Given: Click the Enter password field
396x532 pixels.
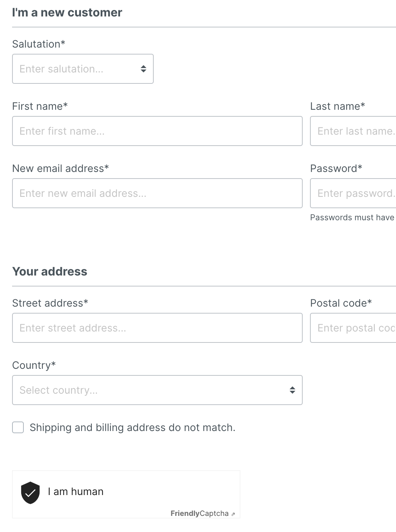Looking at the screenshot, I should click(353, 193).
